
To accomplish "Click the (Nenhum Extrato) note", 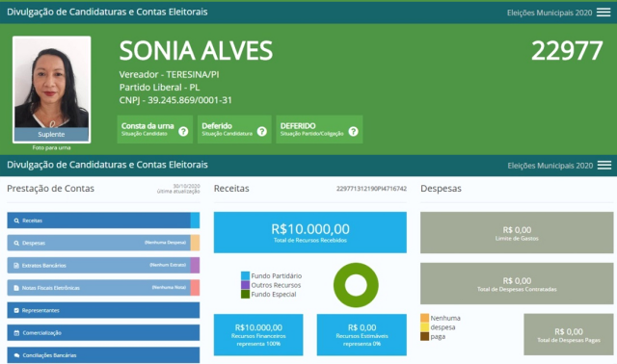I will (168, 265).
